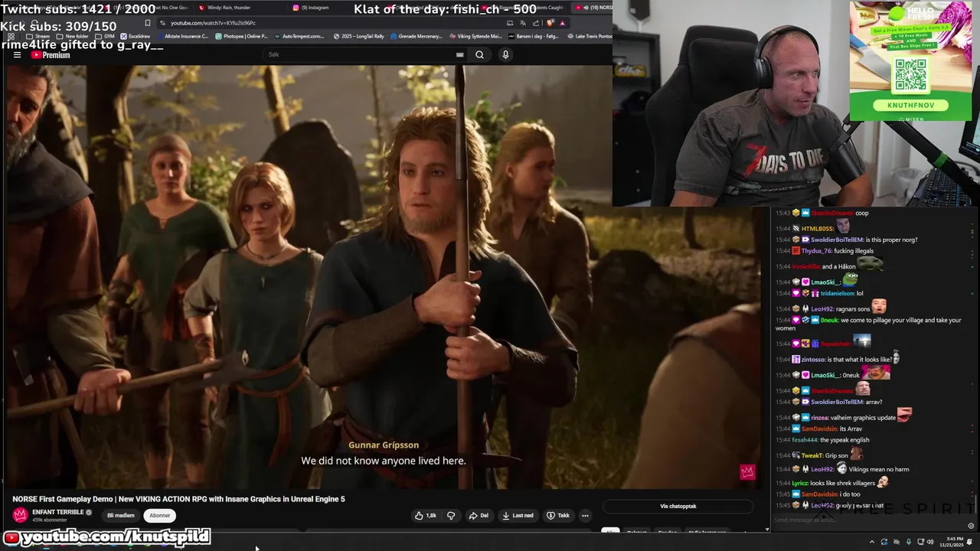Open the YouTube hamburger guide menu
This screenshot has height=551, width=980.
tap(17, 55)
